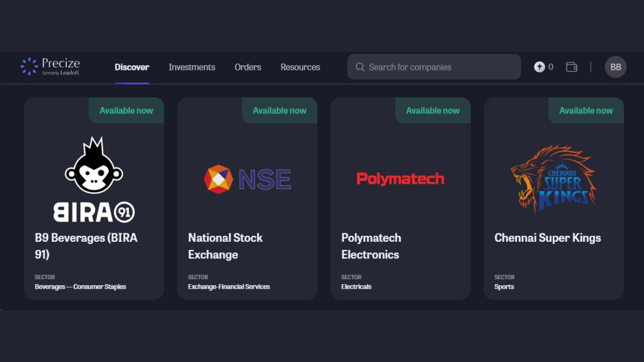Click the Exchange-Financial Services sector text
The width and height of the screenshot is (644, 362).
coord(229,287)
